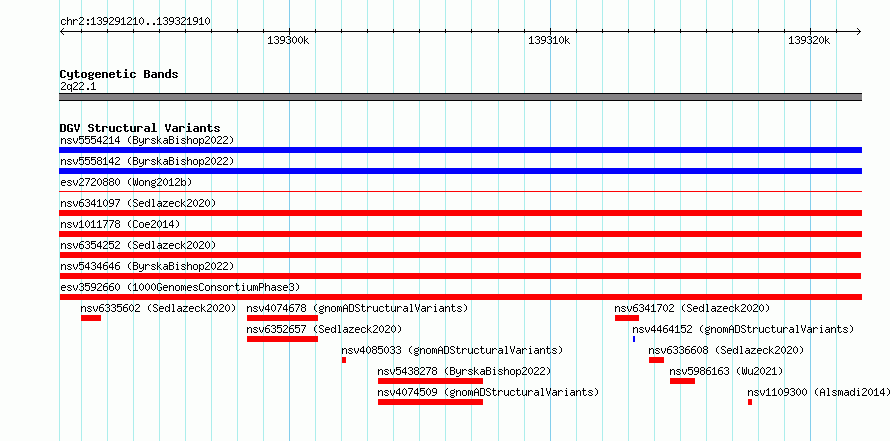Click the red bar under nsv6341702
890x441 pixels.
pyautogui.click(x=627, y=318)
